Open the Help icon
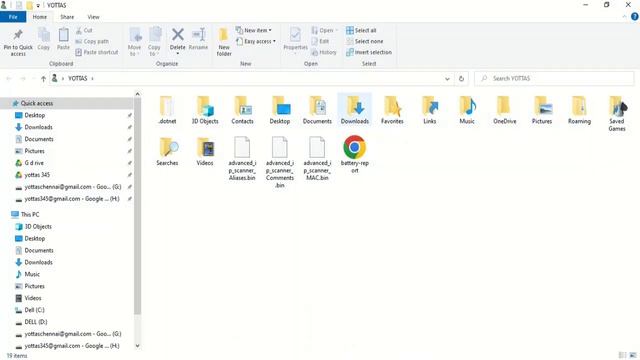The image size is (640, 360). [635, 17]
